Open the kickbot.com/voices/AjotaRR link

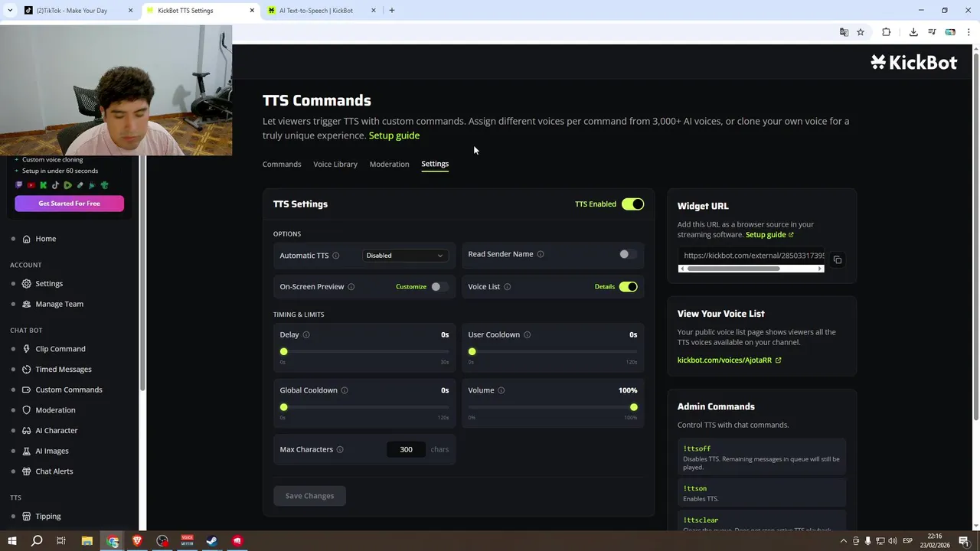click(x=729, y=360)
